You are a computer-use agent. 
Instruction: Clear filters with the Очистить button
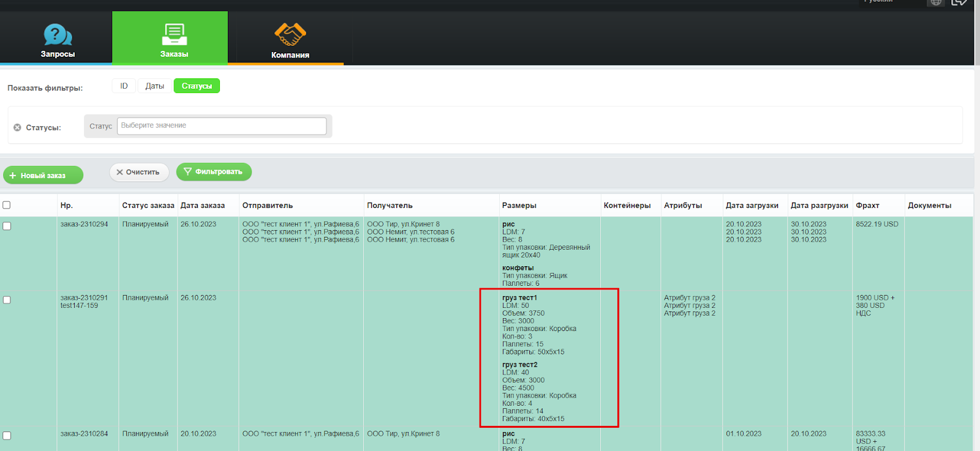138,173
